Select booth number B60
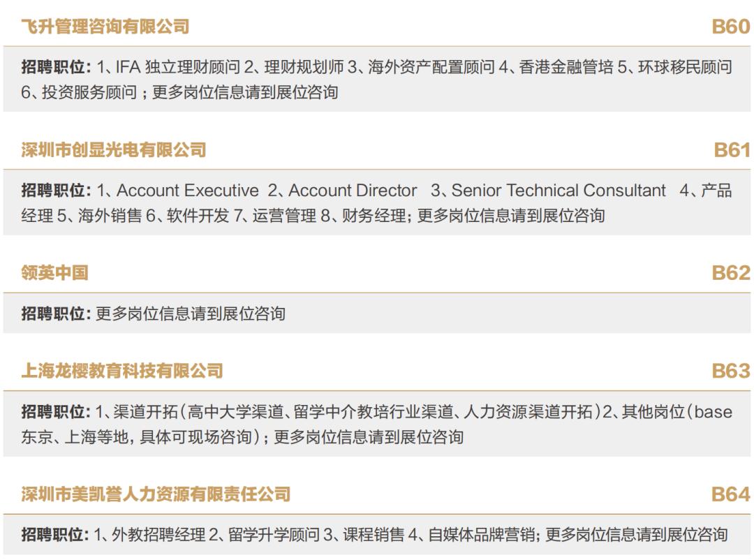 point(730,27)
